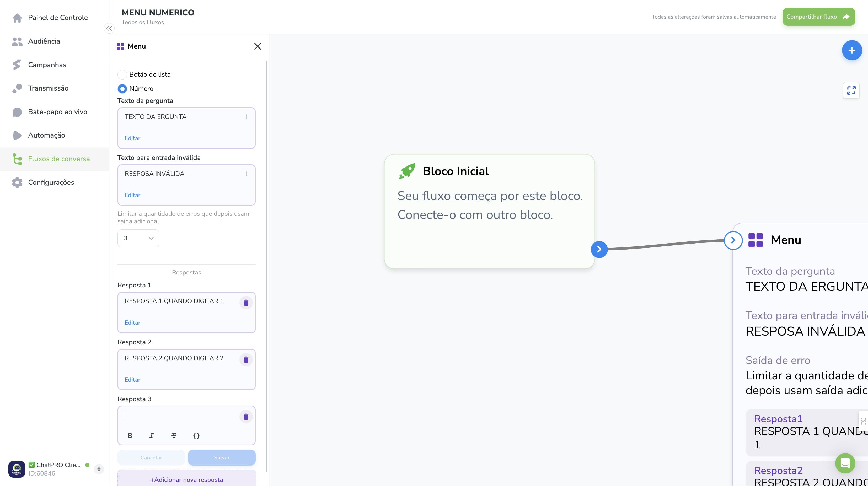
Task: Click Editar link for Resposta 2
Action: point(132,380)
